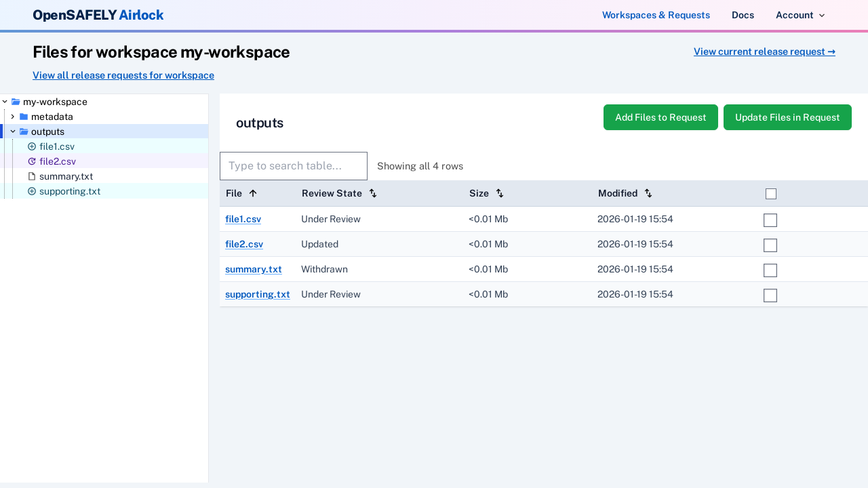Click the plus-circle icon beside supporting.txt
This screenshot has height=488, width=868.
point(32,191)
